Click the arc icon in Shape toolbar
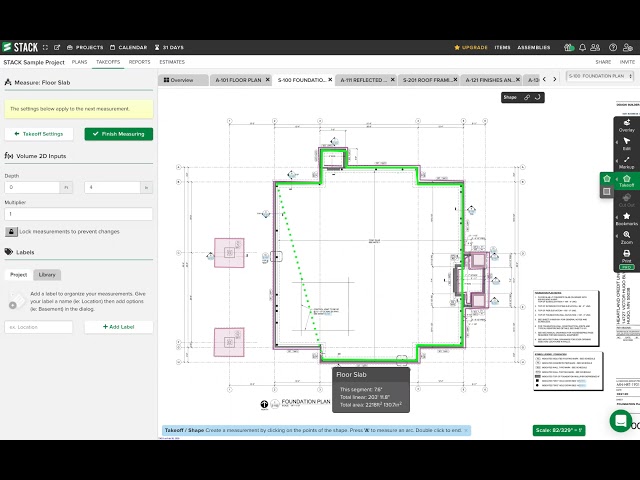The width and height of the screenshot is (640, 480). 538,97
